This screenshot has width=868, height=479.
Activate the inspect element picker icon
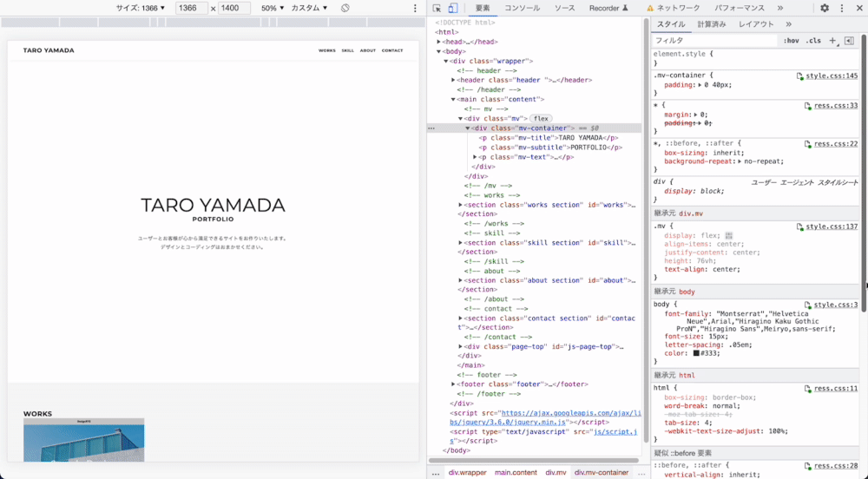coord(437,9)
